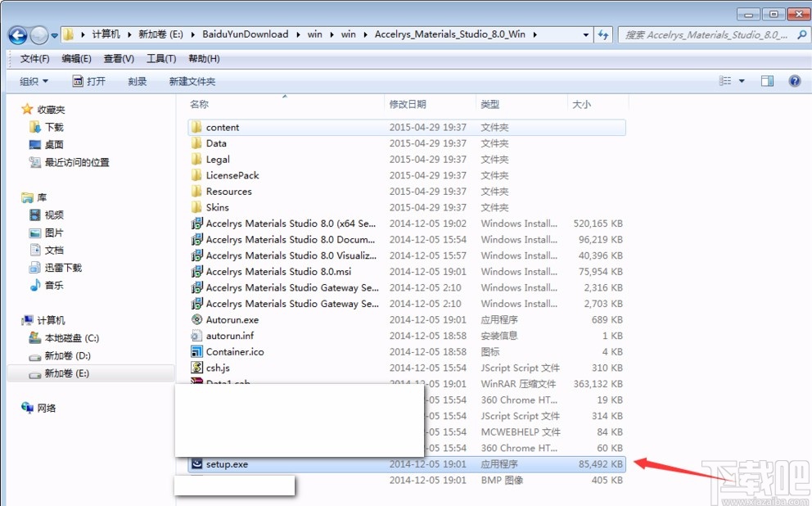Click the blue help icon
This screenshot has height=506, width=812.
794,81
